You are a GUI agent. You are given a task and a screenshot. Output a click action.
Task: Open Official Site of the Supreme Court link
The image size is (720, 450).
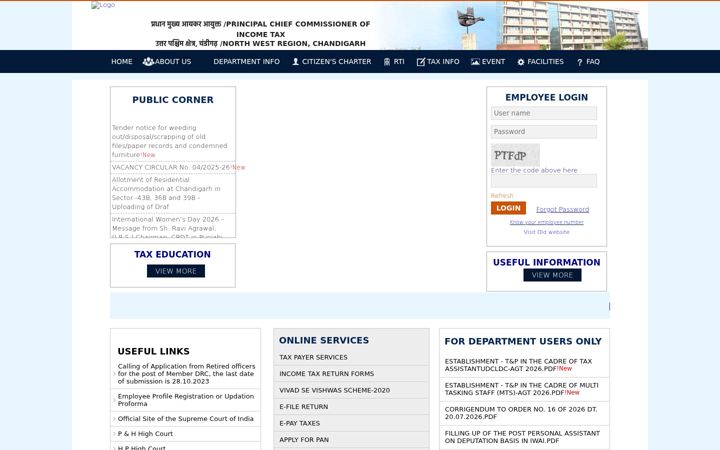click(186, 419)
